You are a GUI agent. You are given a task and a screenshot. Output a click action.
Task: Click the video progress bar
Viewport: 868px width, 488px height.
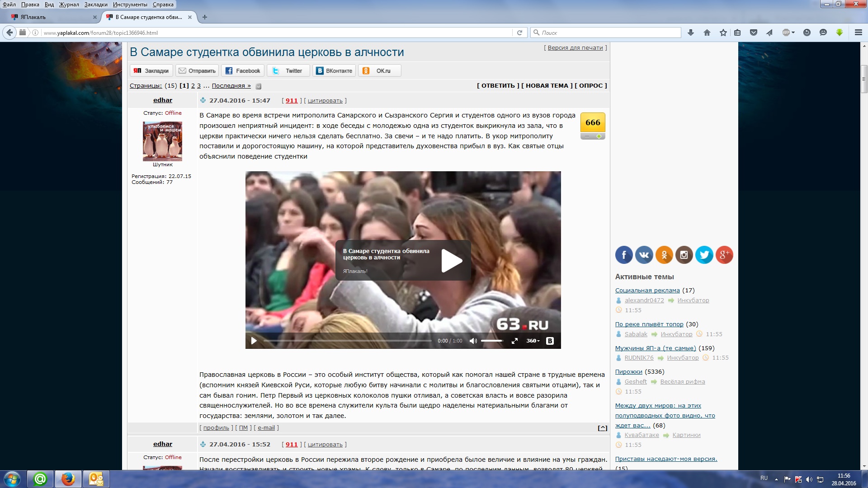347,341
